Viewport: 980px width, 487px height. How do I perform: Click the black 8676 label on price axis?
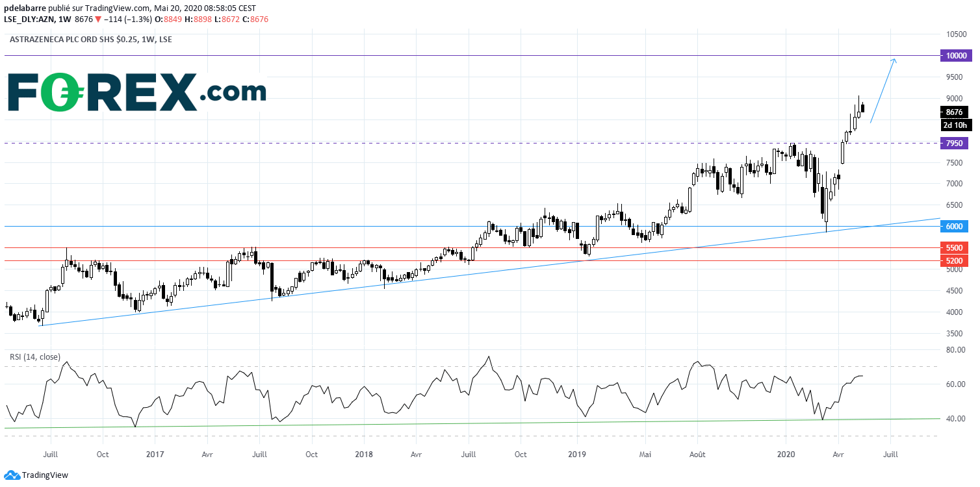[x=955, y=112]
